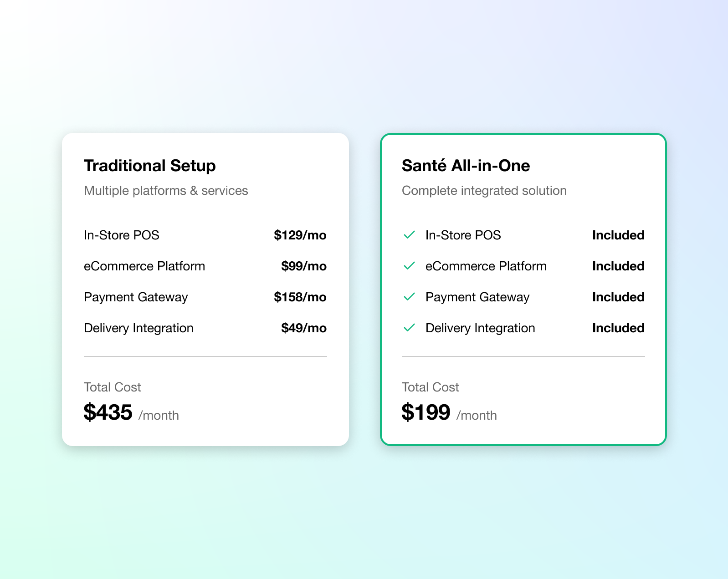The height and width of the screenshot is (579, 728).
Task: Click the Delivery Integration checkmark icon
Action: point(409,328)
